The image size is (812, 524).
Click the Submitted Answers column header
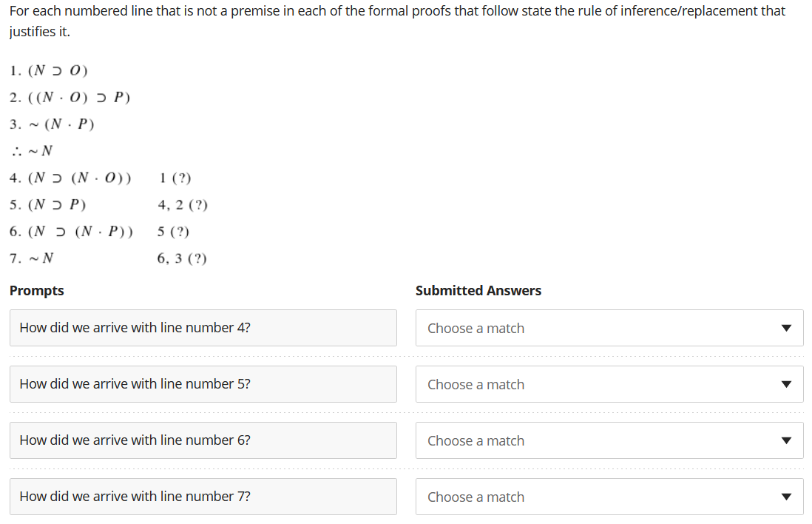(x=478, y=290)
